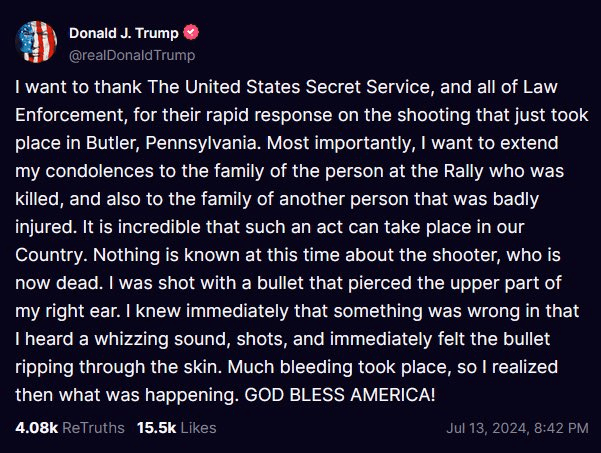Screen dimensions: 601x453
Task: Click the 4.08k ReTruths count number
Action: click(x=37, y=427)
